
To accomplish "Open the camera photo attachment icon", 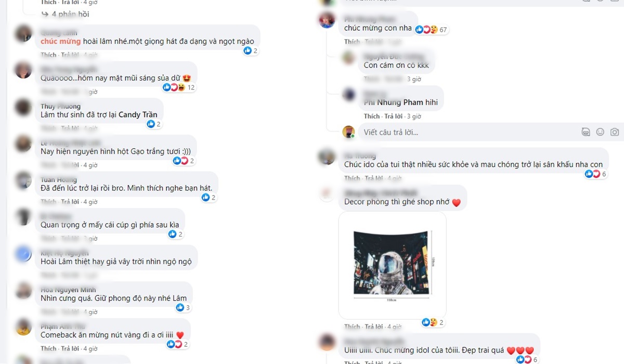I will (615, 132).
